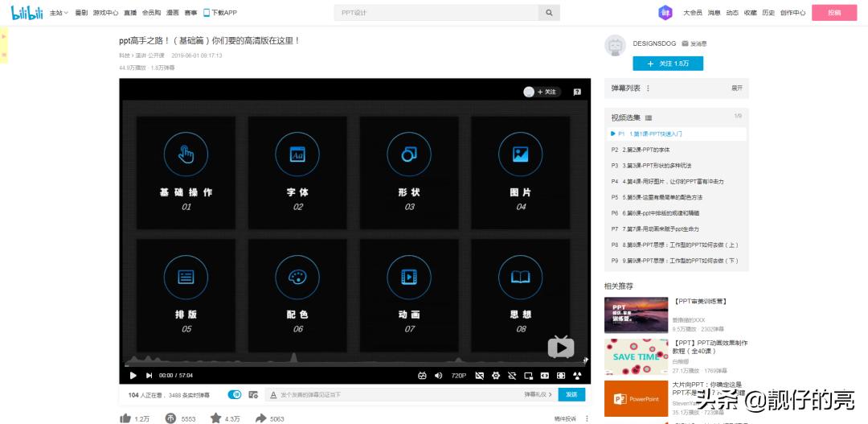868x424 pixels.
Task: Click the pink 投稿 upload button
Action: tap(834, 13)
